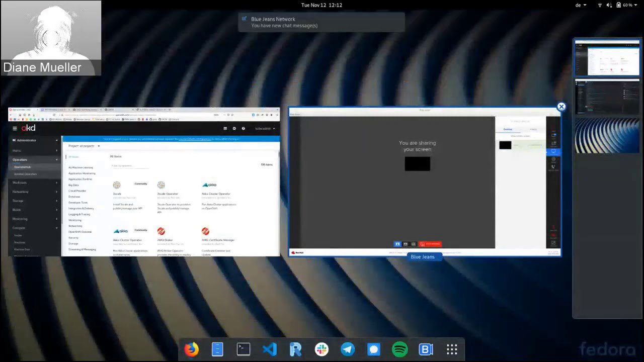Click the filter by keyword field

[130, 165]
